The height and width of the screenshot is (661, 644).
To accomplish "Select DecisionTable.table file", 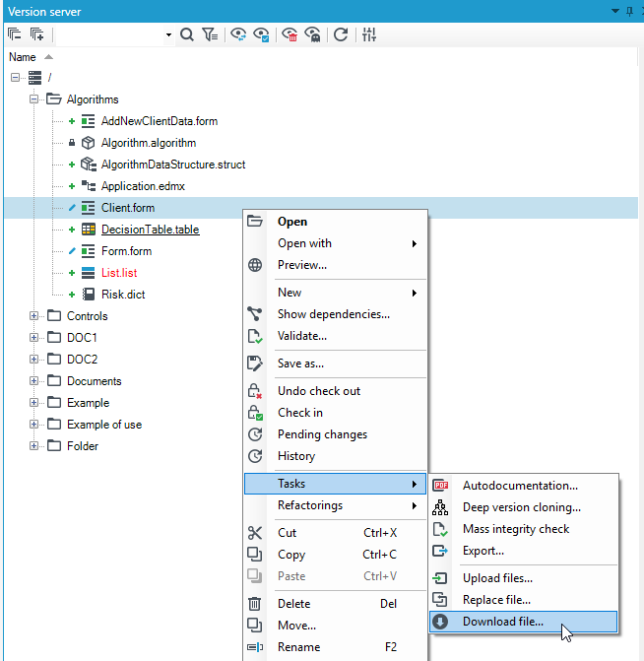I will (150, 230).
